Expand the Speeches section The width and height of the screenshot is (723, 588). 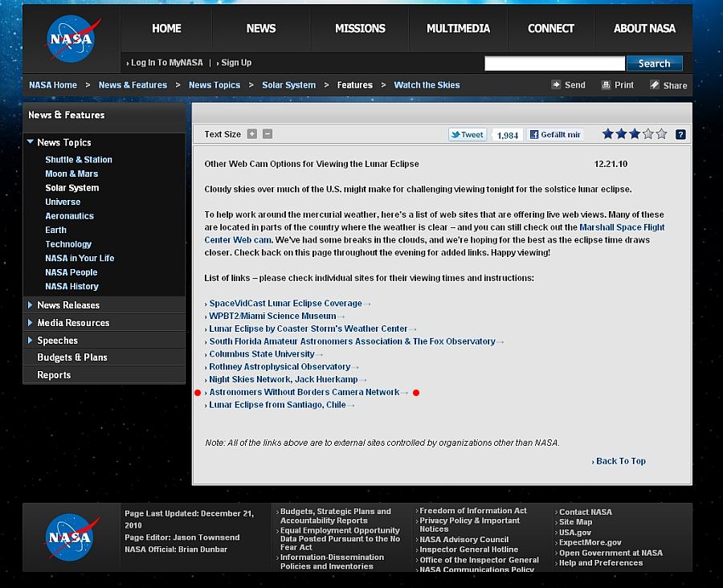click(30, 340)
